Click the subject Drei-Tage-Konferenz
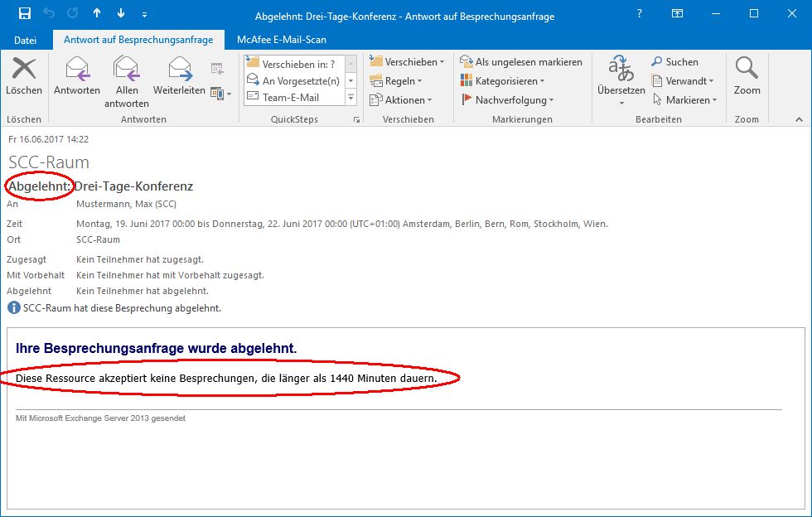The width and height of the screenshot is (812, 517). pyautogui.click(x=133, y=186)
